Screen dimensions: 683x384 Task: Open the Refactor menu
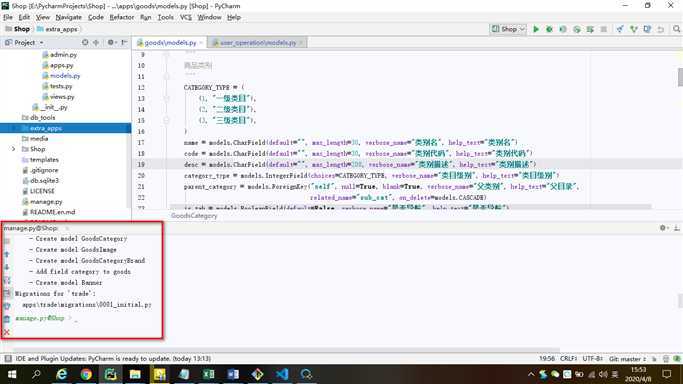pos(122,17)
